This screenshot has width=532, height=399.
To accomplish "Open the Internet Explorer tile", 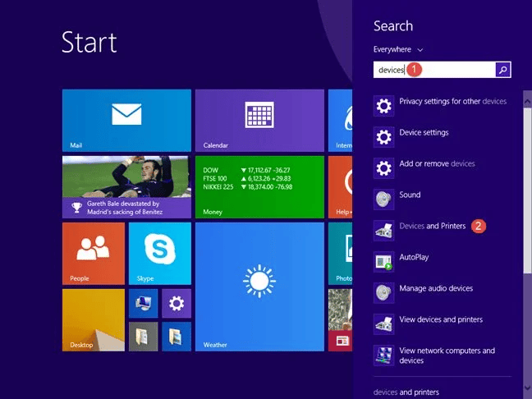I will point(341,121).
